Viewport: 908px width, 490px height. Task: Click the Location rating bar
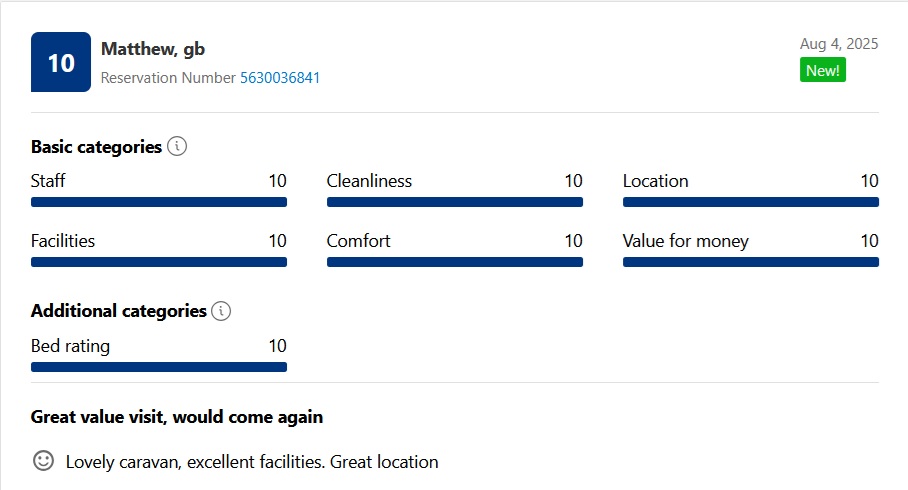[751, 202]
